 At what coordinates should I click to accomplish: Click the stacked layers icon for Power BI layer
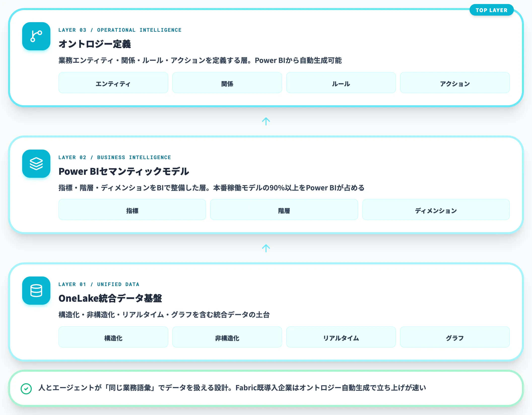pos(36,164)
